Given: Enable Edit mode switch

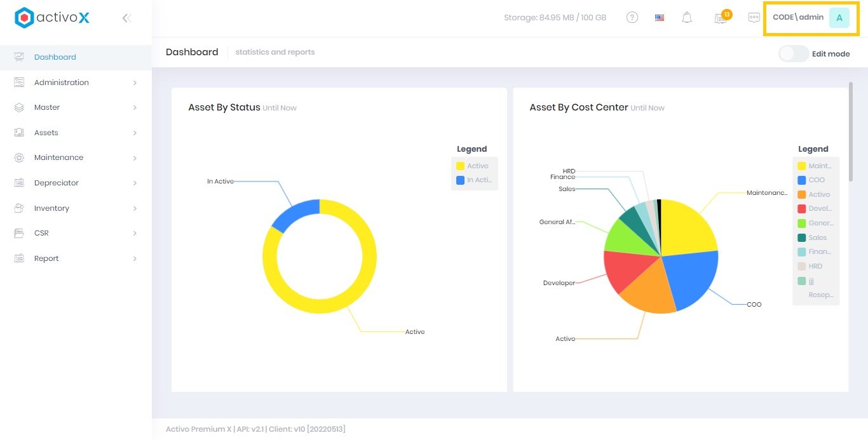Looking at the screenshot, I should 794,54.
